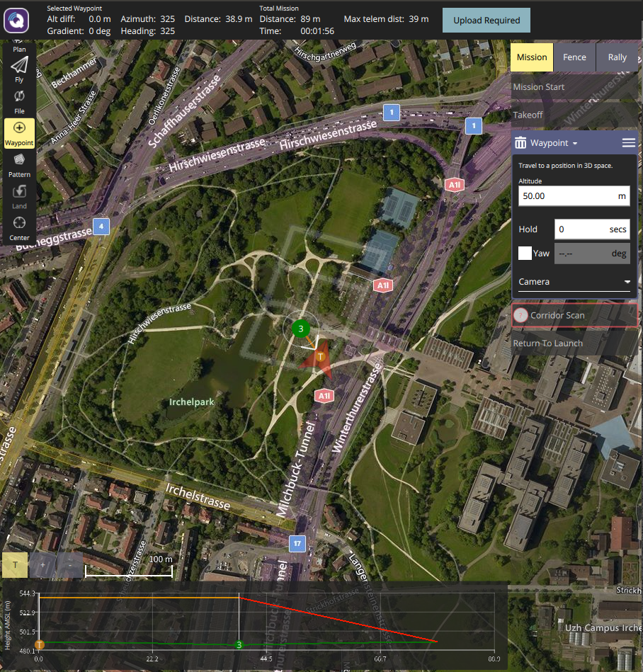Open the QGroundControl application menu logo
This screenshot has height=672, width=643.
(x=16, y=20)
